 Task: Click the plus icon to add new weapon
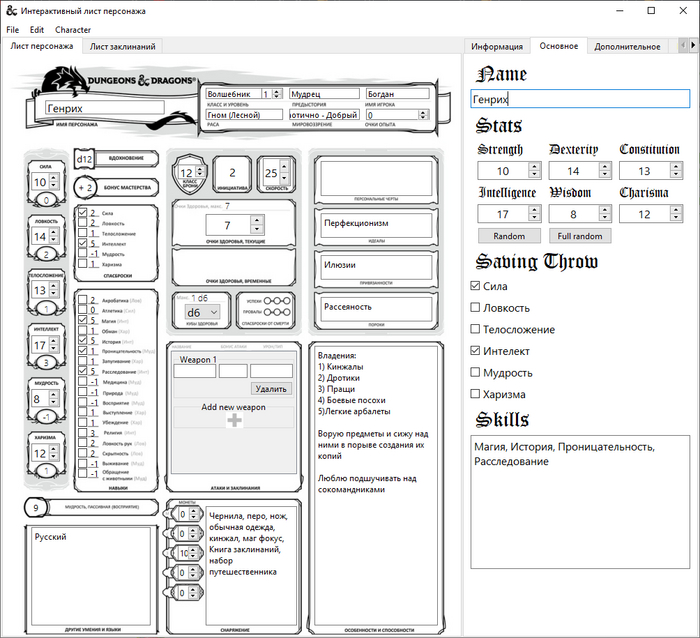(x=234, y=421)
